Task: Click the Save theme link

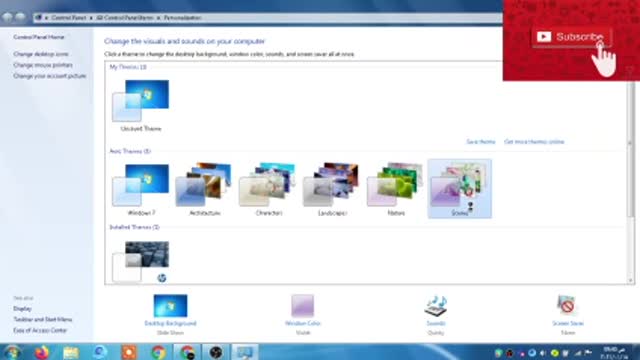Action: pyautogui.click(x=480, y=142)
